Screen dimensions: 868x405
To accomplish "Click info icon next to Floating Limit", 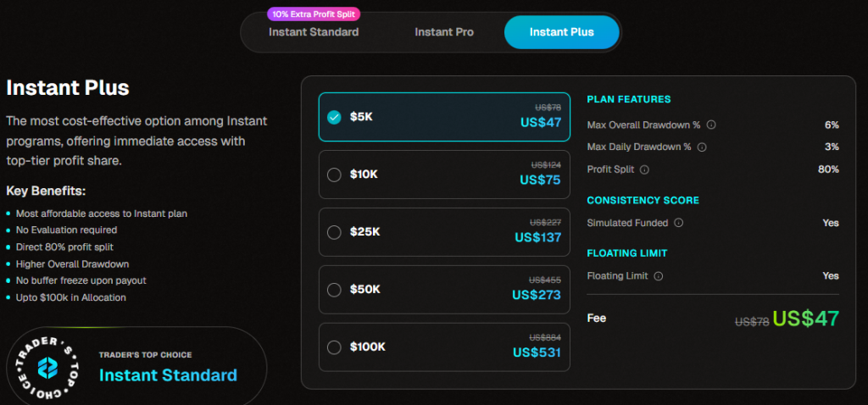I will pyautogui.click(x=659, y=276).
